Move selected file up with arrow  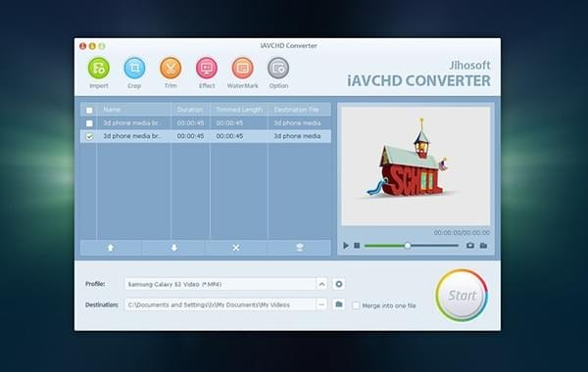[111, 248]
